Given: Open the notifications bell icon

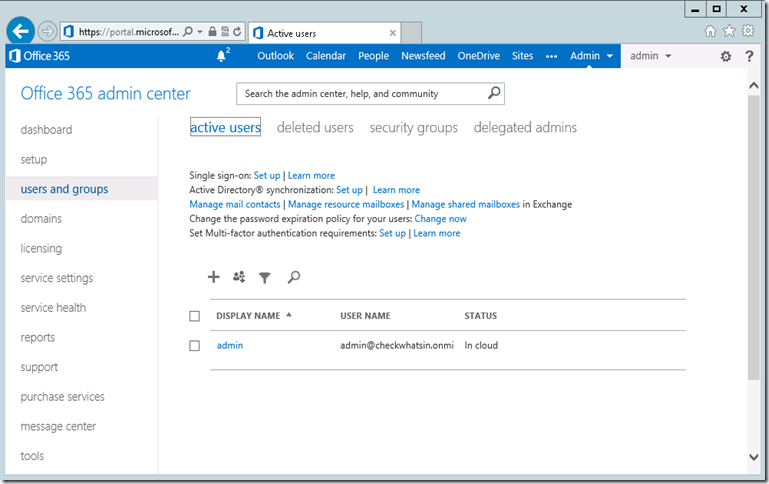Looking at the screenshot, I should click(222, 56).
